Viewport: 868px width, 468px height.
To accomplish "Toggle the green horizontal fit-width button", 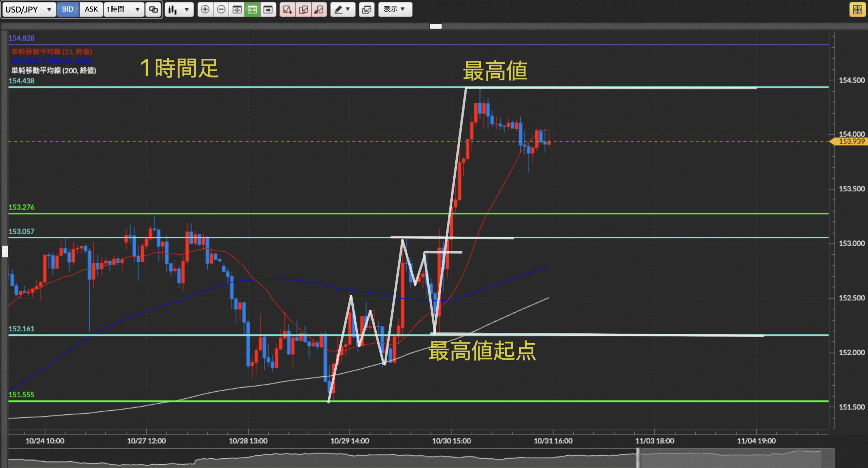I will [x=252, y=9].
